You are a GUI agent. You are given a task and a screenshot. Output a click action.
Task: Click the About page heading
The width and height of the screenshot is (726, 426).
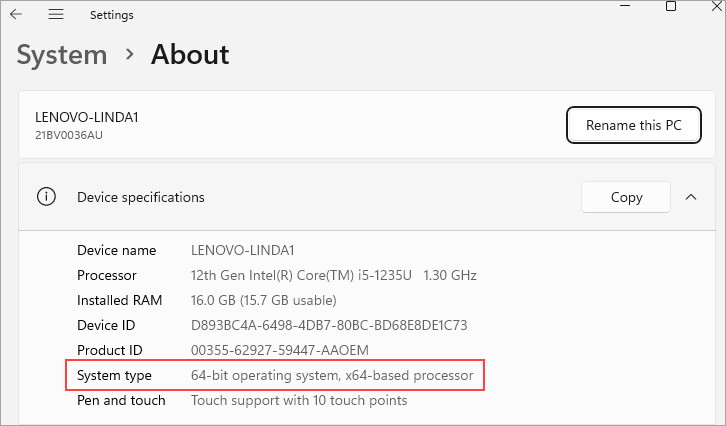[x=190, y=54]
